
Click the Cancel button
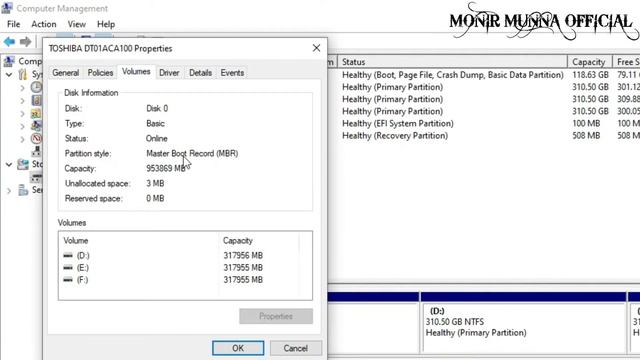coord(296,348)
